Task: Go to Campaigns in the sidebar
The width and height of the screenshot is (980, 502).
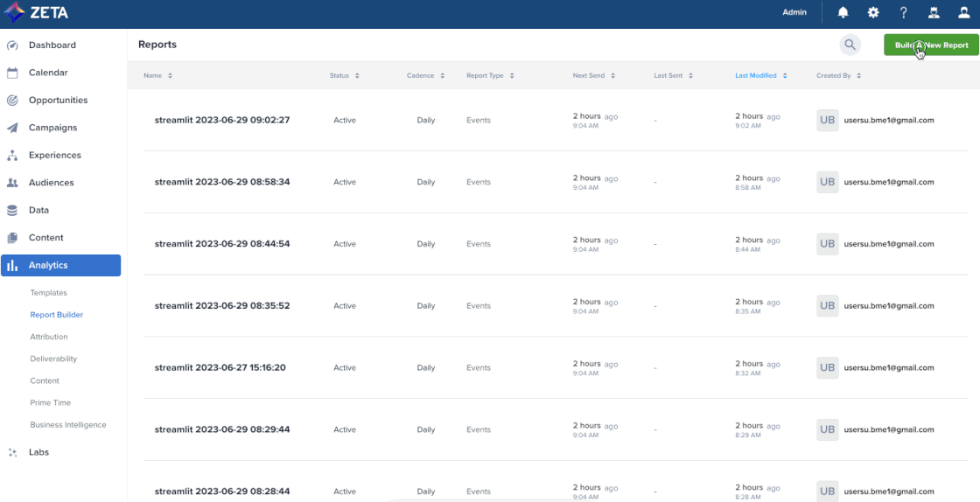Action: 52,128
